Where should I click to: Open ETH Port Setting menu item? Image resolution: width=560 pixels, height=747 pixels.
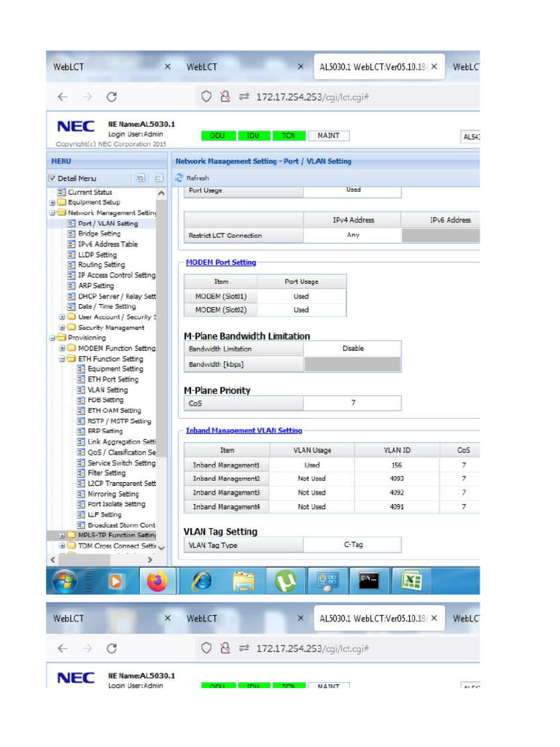(x=113, y=379)
